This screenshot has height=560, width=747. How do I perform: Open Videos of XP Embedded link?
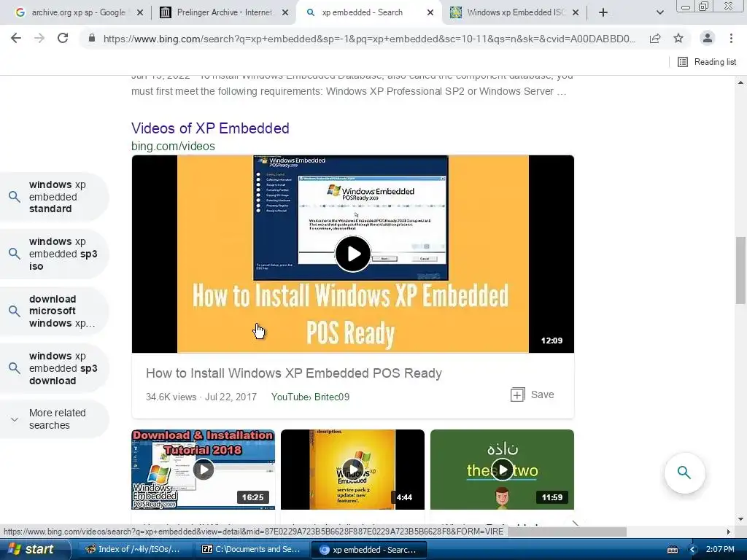click(210, 128)
